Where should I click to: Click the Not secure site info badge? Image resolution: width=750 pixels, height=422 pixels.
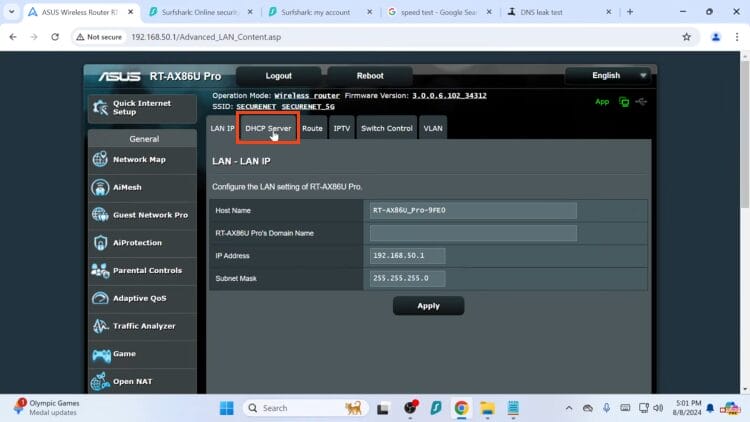(99, 37)
